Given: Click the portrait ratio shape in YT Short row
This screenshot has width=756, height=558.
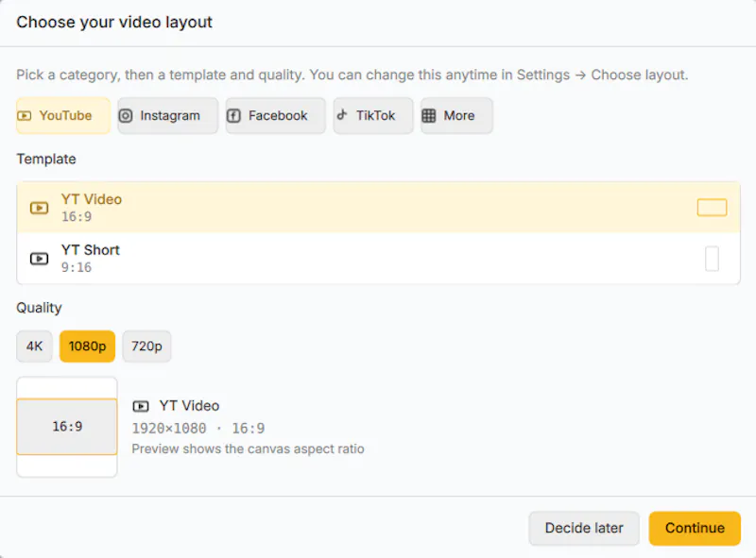Looking at the screenshot, I should (712, 259).
